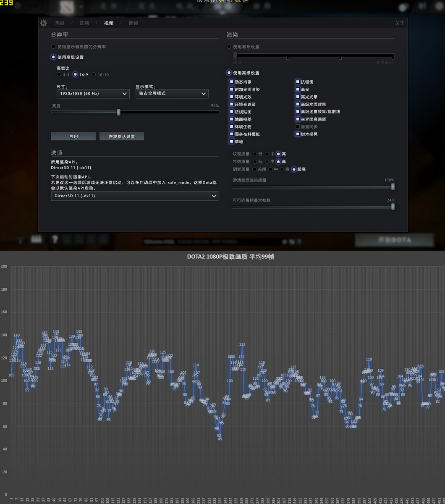Click the 关于 about link
Image resolution: width=445 pixels, height=504 pixels.
399,23
